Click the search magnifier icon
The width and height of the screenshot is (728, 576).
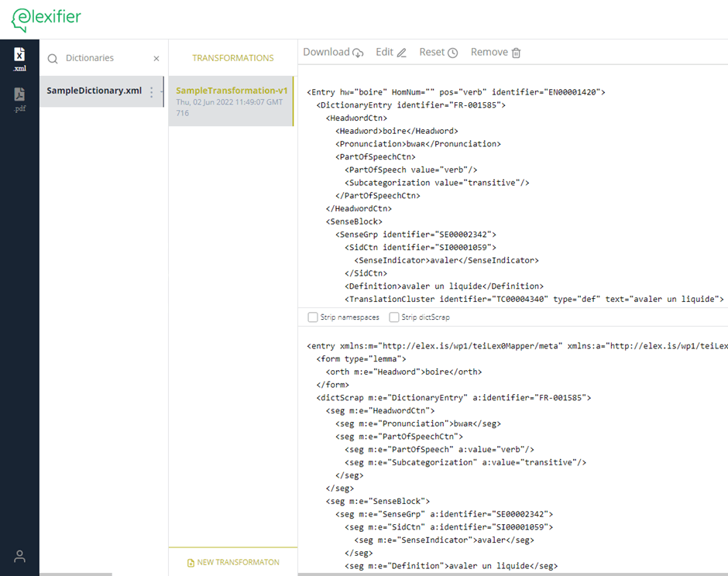pyautogui.click(x=53, y=59)
